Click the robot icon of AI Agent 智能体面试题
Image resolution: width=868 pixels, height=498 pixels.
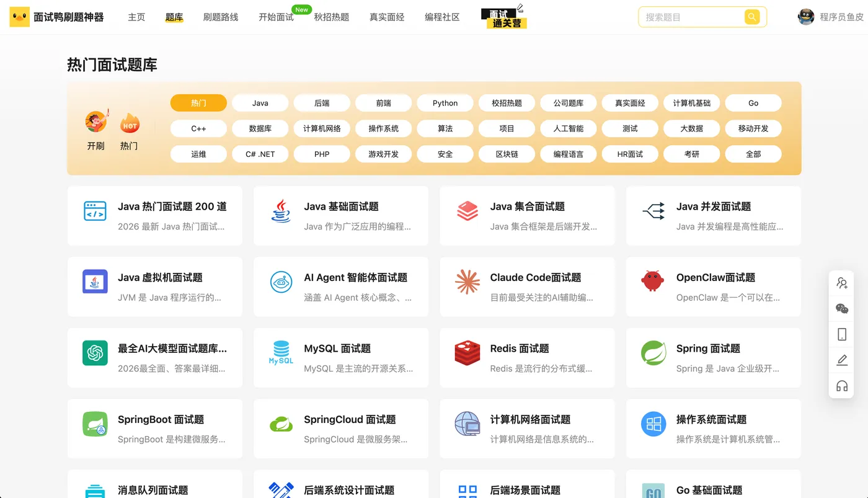click(x=281, y=282)
